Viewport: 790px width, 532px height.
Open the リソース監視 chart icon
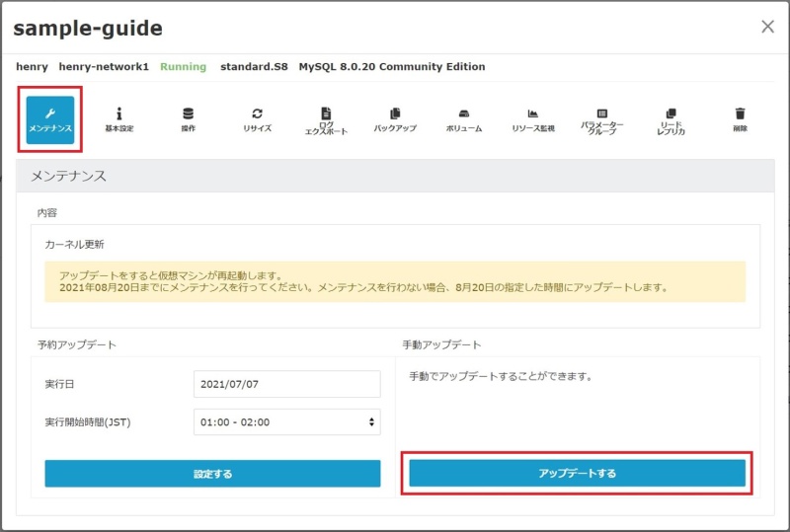[x=533, y=119]
